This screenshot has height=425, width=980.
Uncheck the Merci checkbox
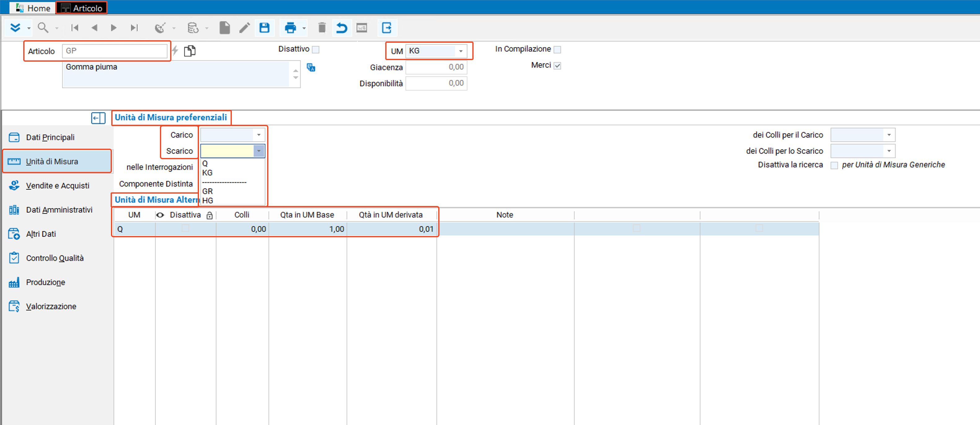[x=557, y=66]
